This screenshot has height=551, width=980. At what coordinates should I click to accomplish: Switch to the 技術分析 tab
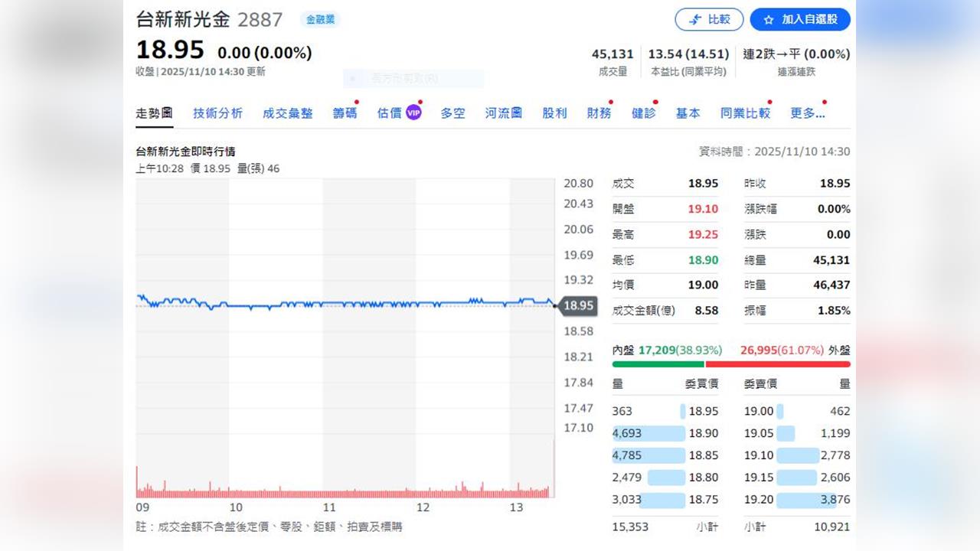coord(219,112)
